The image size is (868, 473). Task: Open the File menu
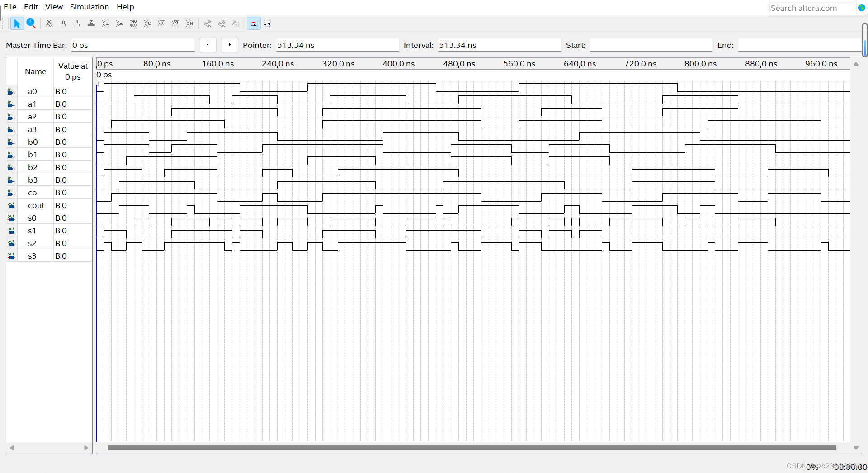click(10, 7)
